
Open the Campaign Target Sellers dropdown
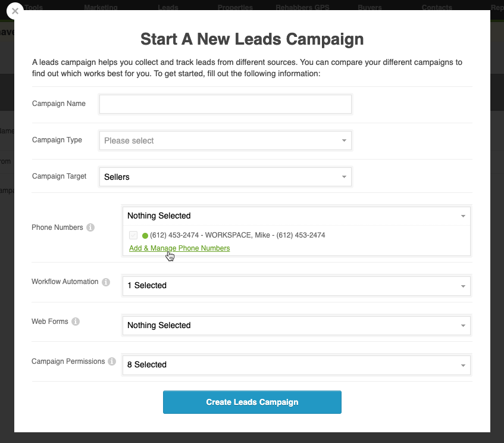226,177
